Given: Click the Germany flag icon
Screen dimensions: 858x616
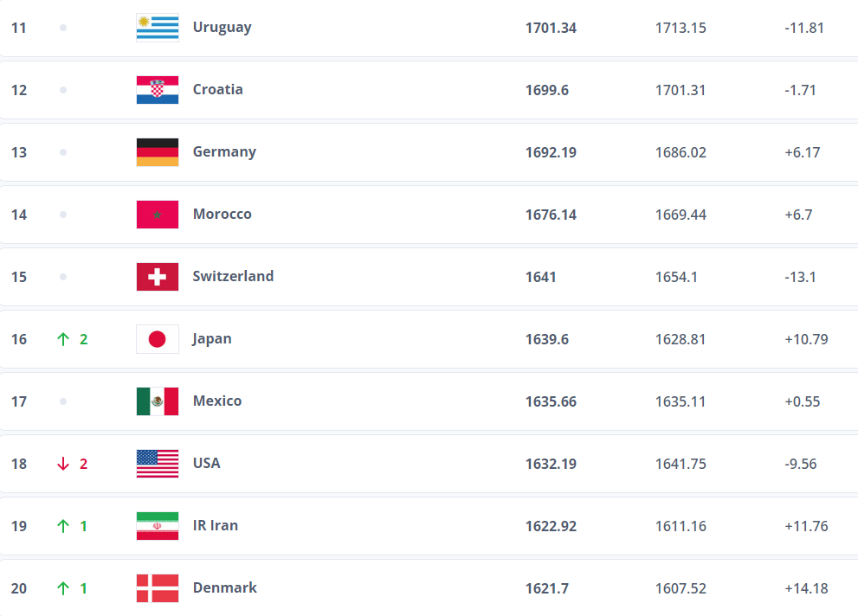Looking at the screenshot, I should point(158,152).
